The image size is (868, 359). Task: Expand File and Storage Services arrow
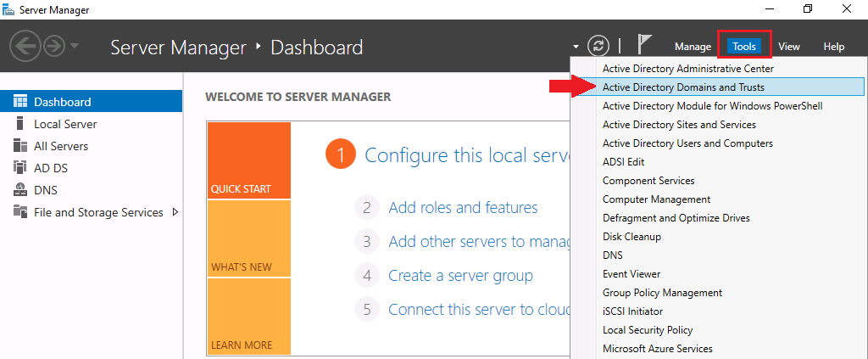tap(175, 212)
